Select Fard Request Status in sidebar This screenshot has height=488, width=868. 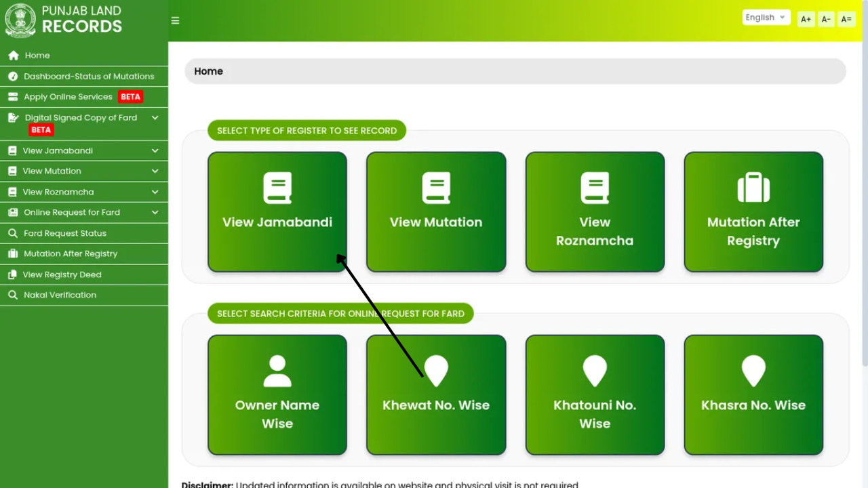click(x=65, y=233)
